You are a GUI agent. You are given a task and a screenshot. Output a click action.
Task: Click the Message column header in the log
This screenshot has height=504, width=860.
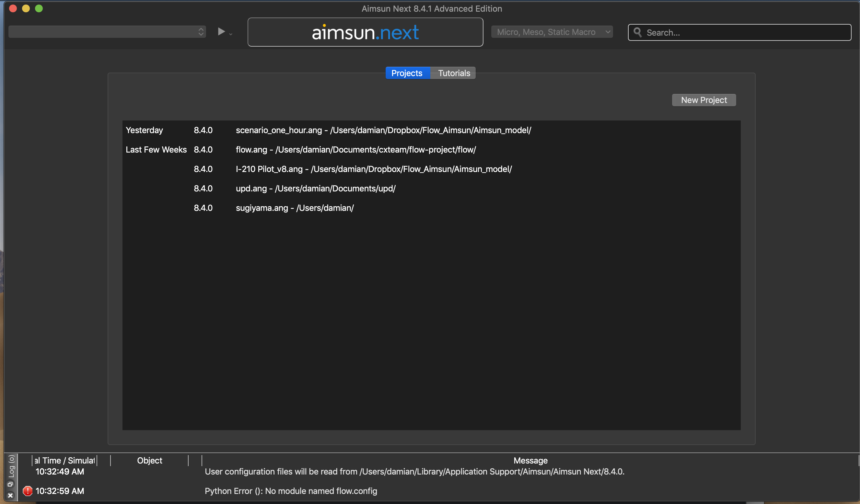point(530,460)
